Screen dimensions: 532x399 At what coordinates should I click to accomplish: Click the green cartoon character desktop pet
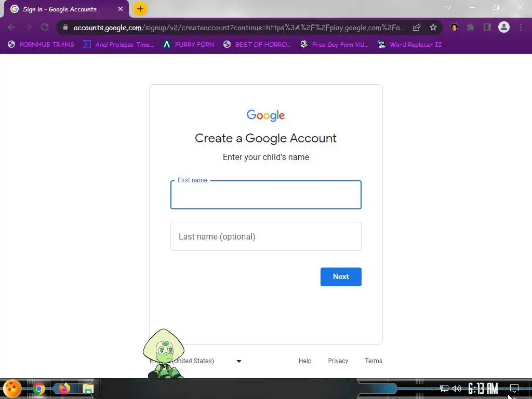[164, 353]
